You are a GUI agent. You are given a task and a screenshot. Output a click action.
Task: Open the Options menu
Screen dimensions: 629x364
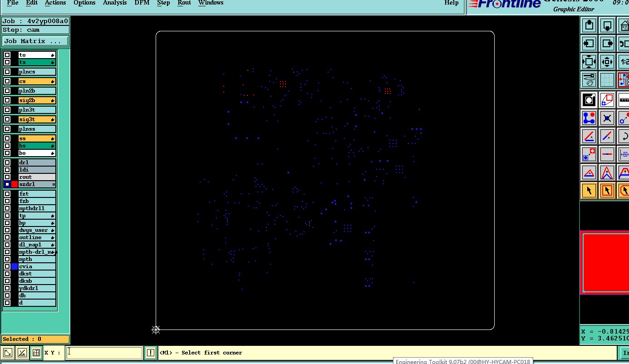click(x=84, y=3)
